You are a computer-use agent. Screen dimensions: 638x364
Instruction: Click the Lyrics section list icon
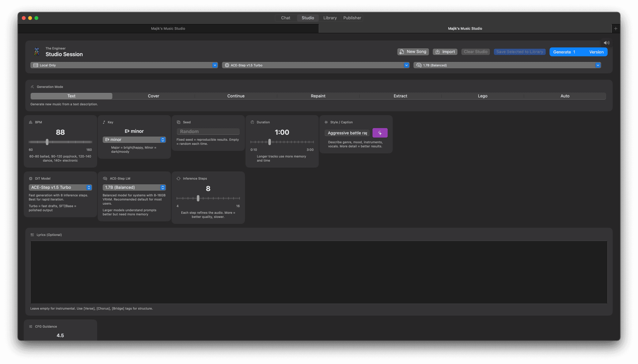pyautogui.click(x=32, y=235)
